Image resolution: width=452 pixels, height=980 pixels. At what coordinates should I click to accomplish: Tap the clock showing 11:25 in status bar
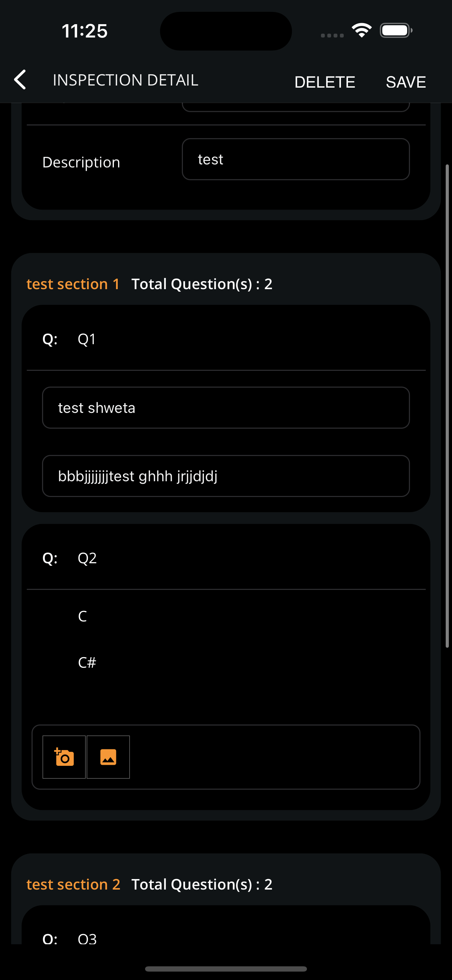(x=84, y=31)
